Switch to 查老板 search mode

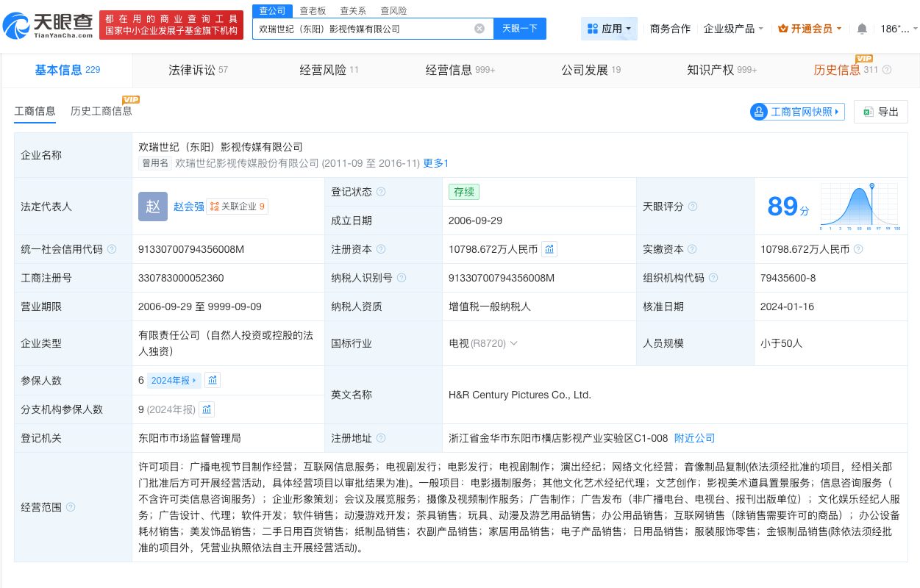[x=311, y=10]
